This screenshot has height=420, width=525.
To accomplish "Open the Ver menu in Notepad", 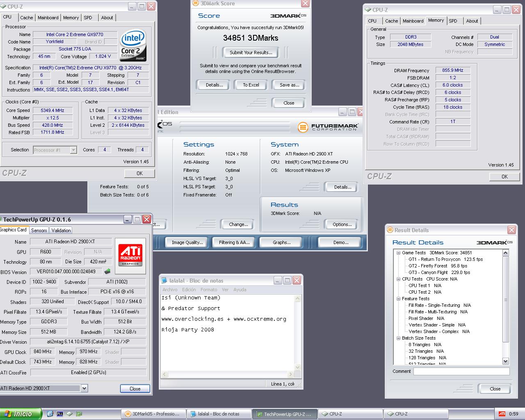I will point(225,290).
